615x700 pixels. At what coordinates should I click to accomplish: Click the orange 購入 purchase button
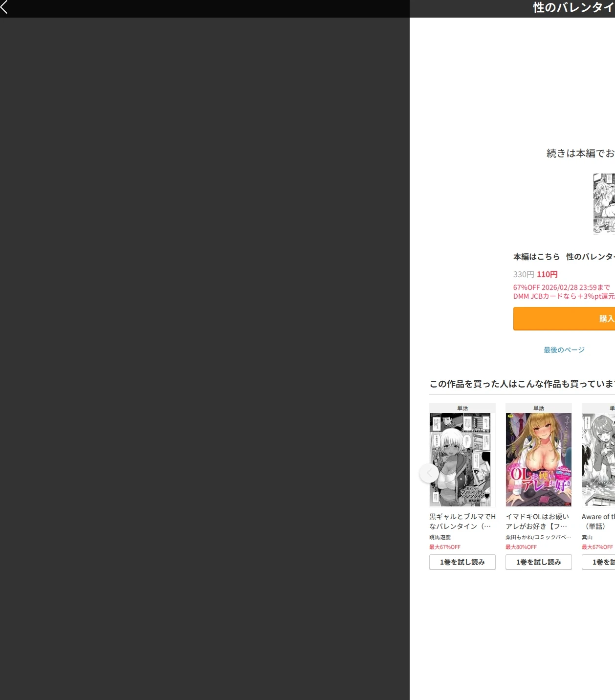(564, 319)
